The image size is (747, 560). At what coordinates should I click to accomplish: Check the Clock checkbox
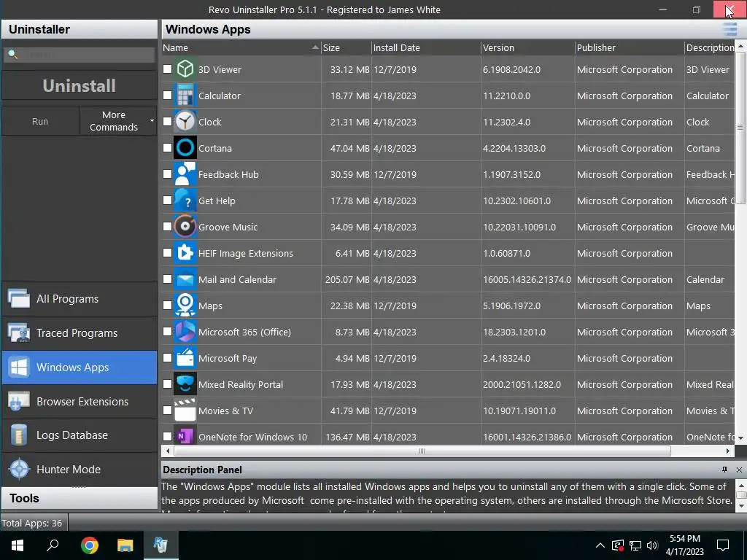167,122
